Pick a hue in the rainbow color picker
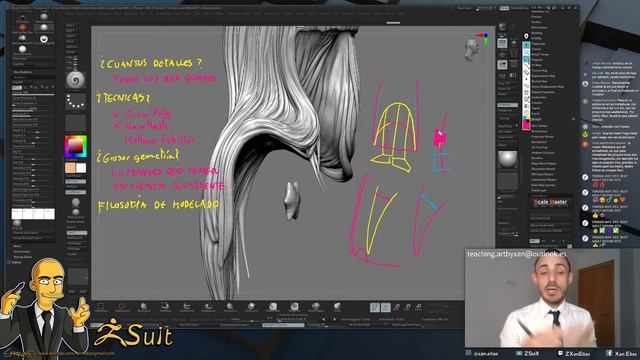 (x=76, y=147)
